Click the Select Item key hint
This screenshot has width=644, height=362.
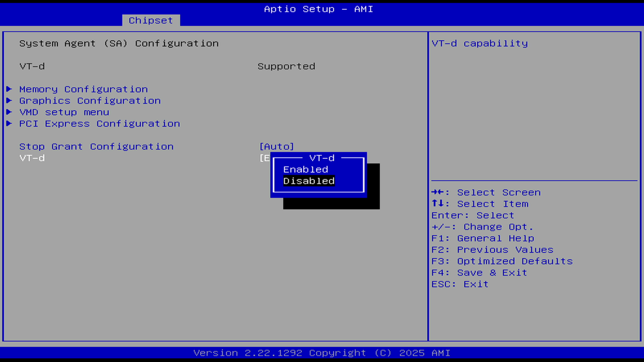click(480, 204)
